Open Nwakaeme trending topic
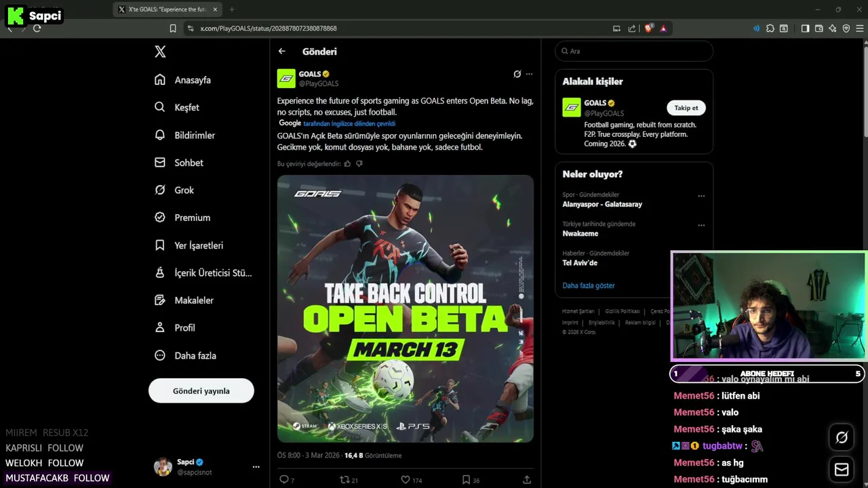The height and width of the screenshot is (488, 868). point(580,233)
